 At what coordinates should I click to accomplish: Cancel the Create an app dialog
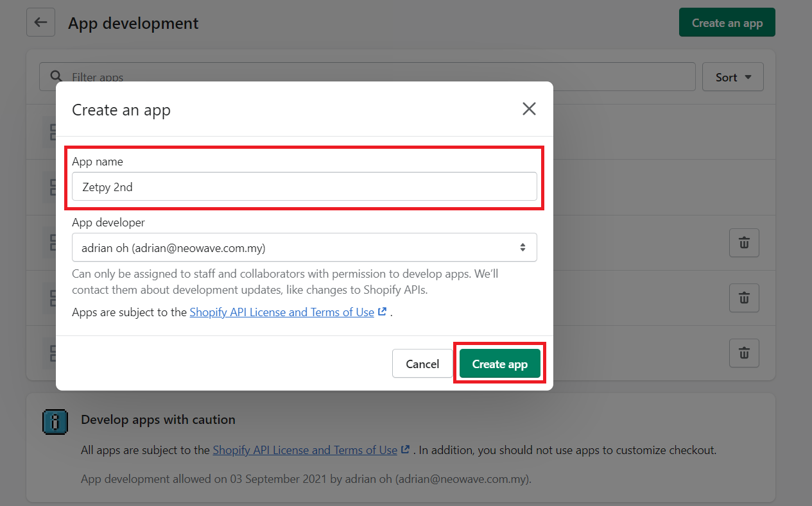[422, 364]
